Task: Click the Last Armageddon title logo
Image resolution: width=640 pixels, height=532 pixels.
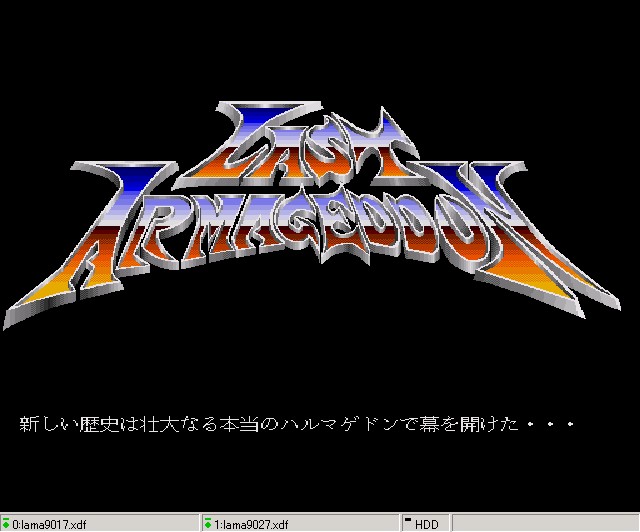Action: (312, 215)
